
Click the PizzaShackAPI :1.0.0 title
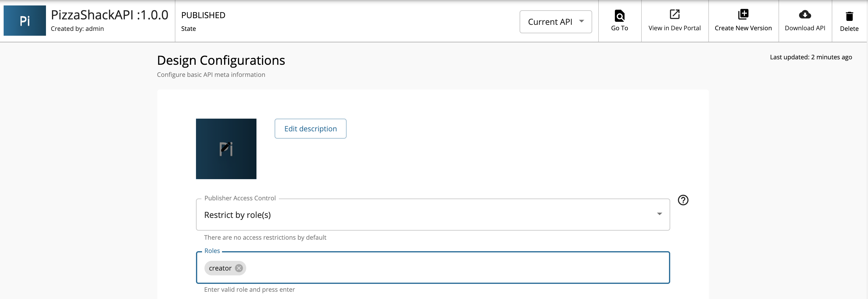tap(109, 15)
